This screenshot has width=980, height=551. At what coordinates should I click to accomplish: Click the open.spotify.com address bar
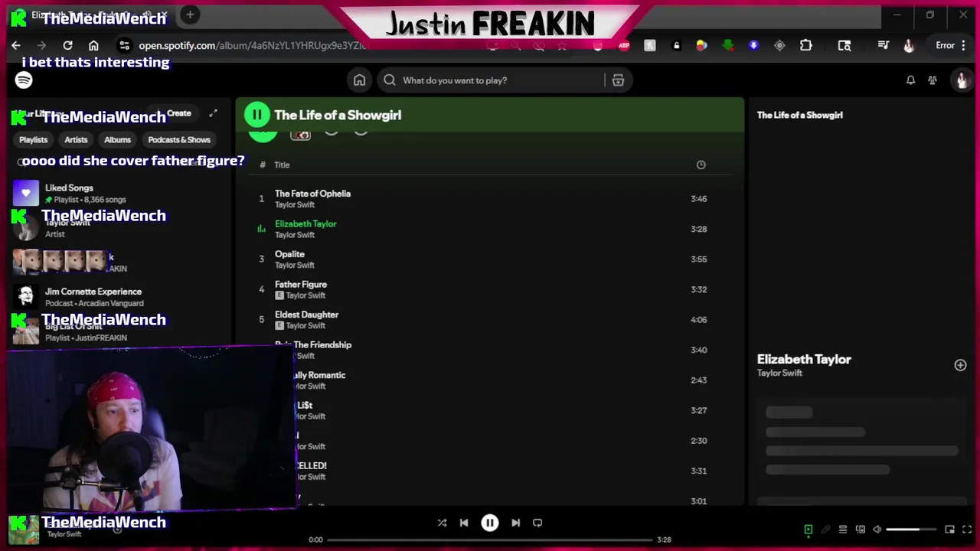[253, 45]
